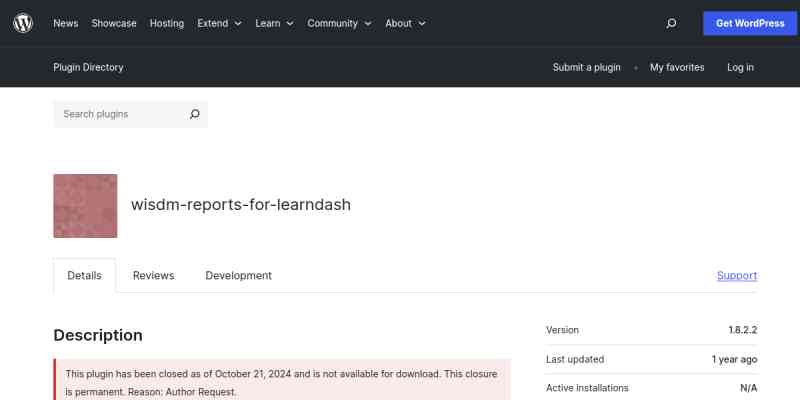Expand the Extend dropdown menu
The image size is (800, 400).
click(x=219, y=23)
